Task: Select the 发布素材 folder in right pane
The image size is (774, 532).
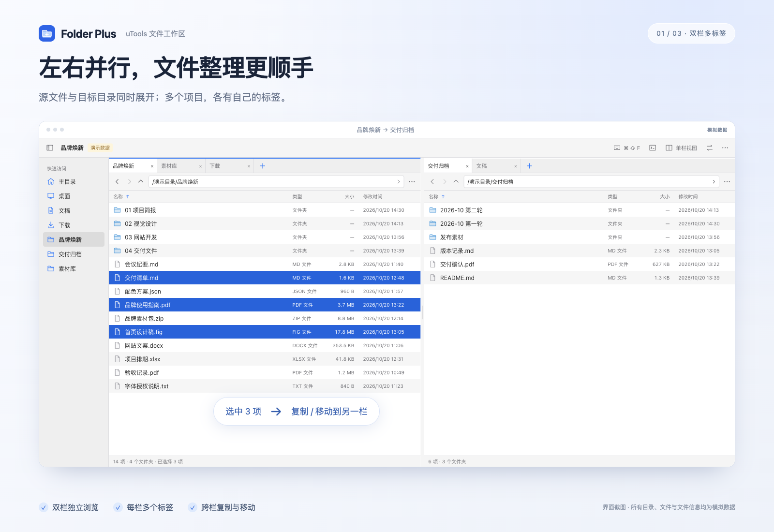Action: click(x=580, y=237)
